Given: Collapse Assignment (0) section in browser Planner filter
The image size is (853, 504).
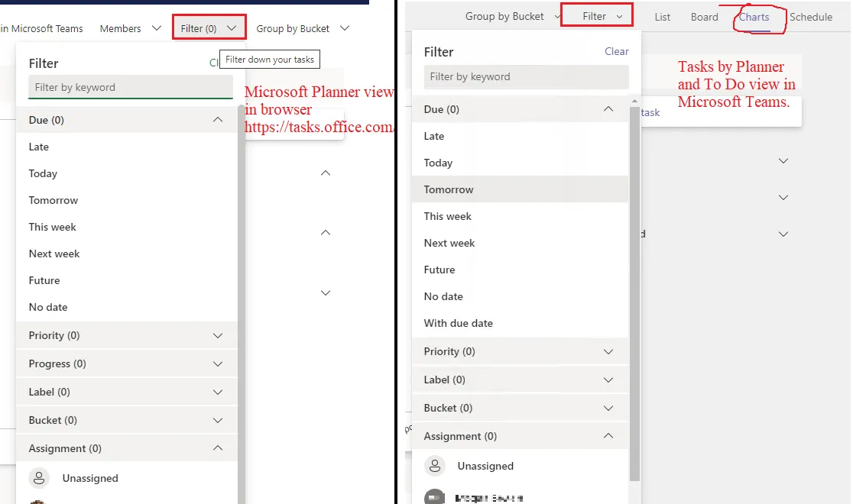Looking at the screenshot, I should click(x=128, y=448).
